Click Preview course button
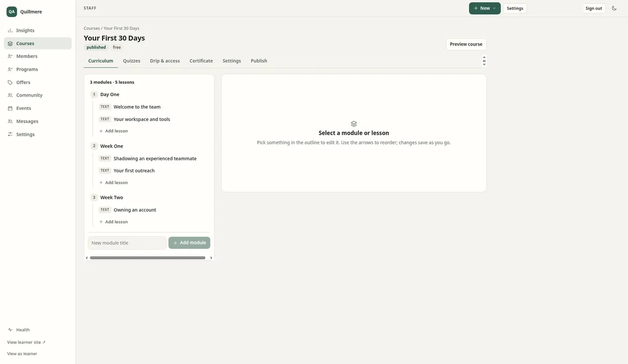This screenshot has height=364, width=628. (466, 44)
